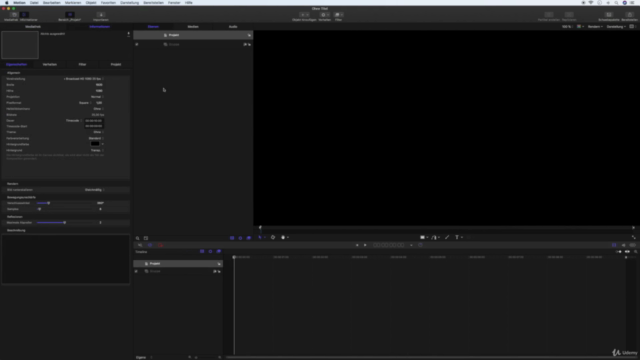This screenshot has height=360, width=640.
Task: Open the Objekt menu
Action: pos(91,2)
